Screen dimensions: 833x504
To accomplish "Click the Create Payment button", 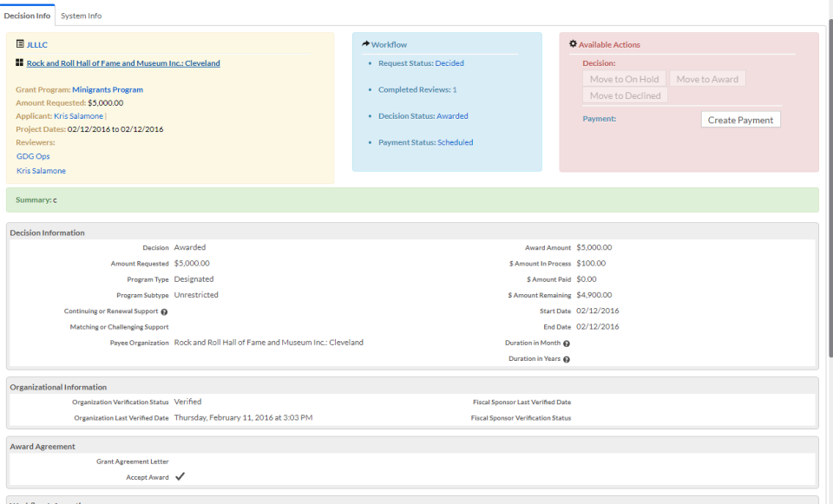I will pyautogui.click(x=740, y=119).
